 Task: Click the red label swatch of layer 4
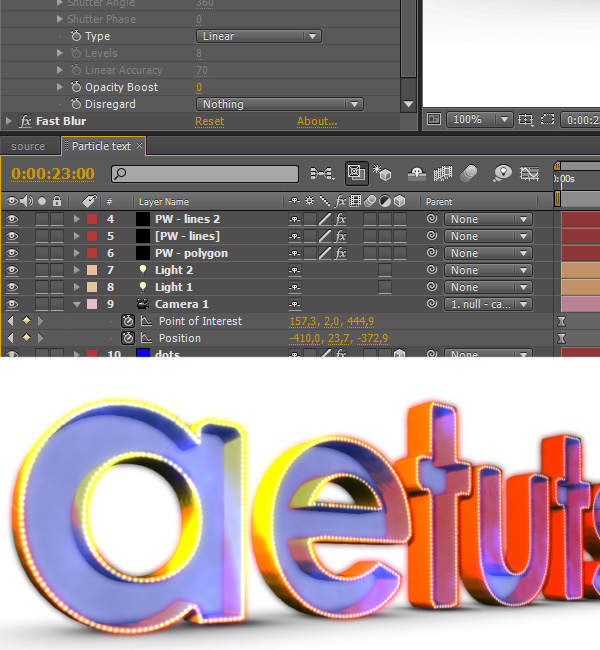92,219
